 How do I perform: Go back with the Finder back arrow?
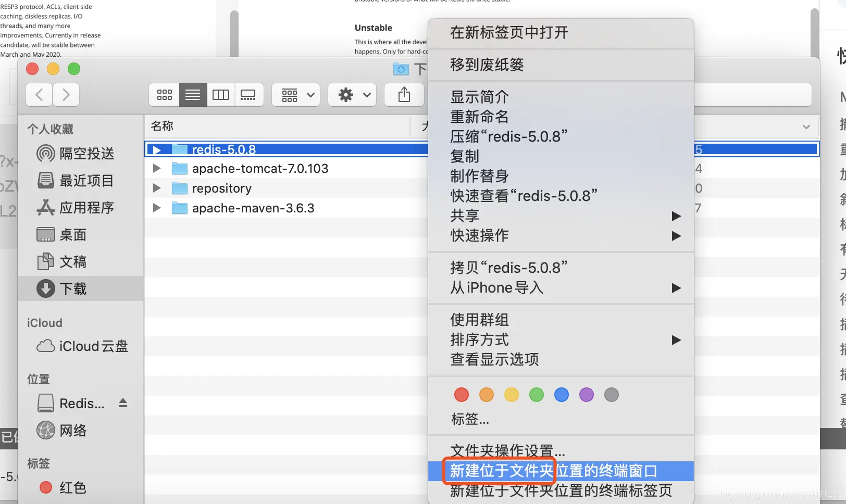tap(39, 95)
